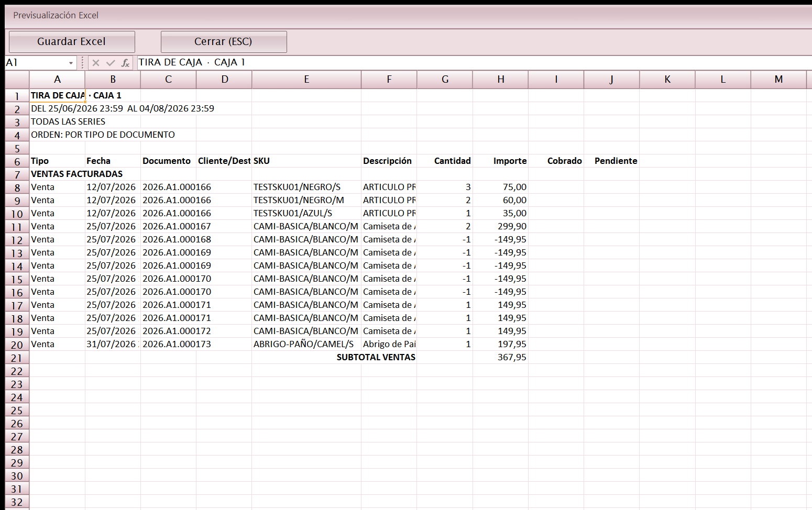
Task: Click document cell 2026.A1.000167
Action: point(168,226)
